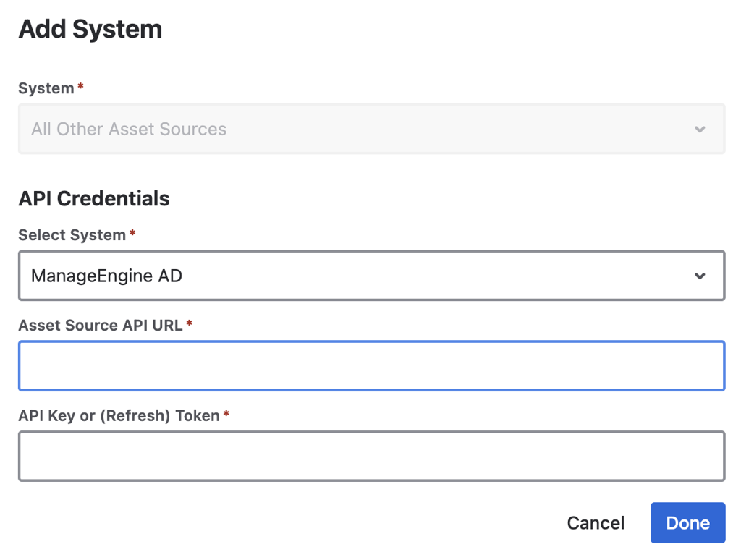
Task: Click the Asset Source API URL label
Action: click(101, 326)
